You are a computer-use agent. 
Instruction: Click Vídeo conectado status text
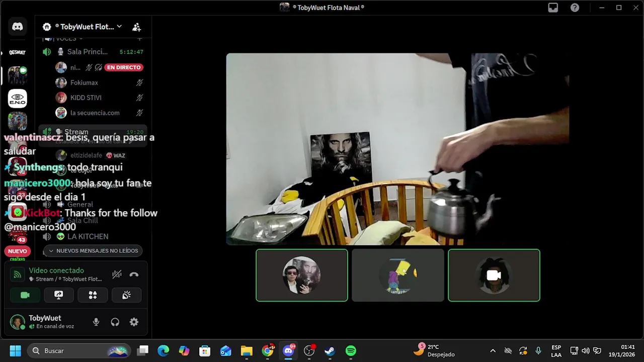click(x=56, y=270)
